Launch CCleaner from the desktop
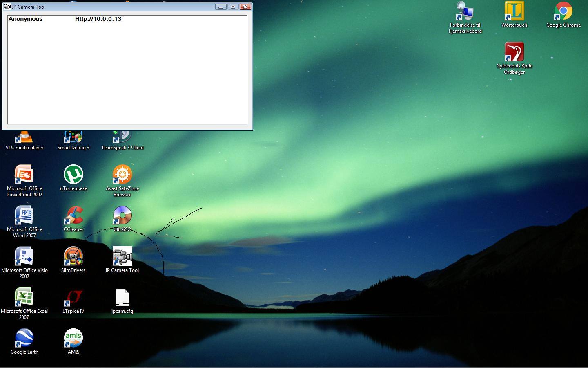 click(73, 215)
